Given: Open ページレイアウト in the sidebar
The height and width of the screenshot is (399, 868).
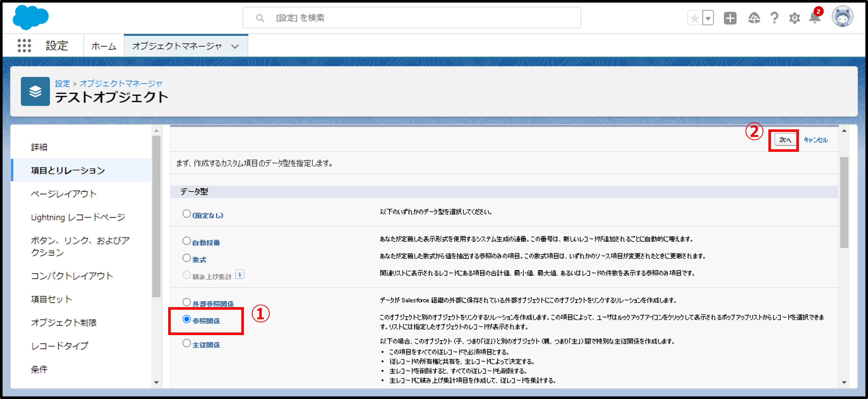Looking at the screenshot, I should point(64,194).
